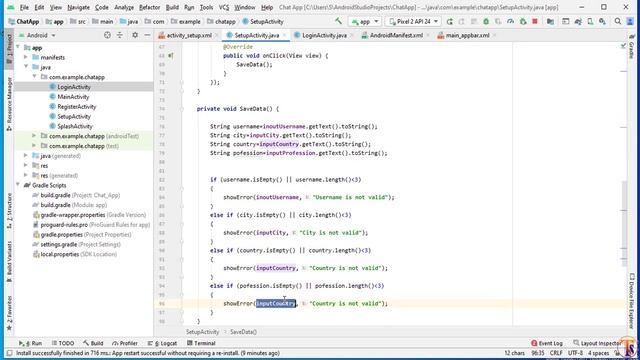
Task: Toggle the Resource Manager side panel
Action: tap(9, 104)
